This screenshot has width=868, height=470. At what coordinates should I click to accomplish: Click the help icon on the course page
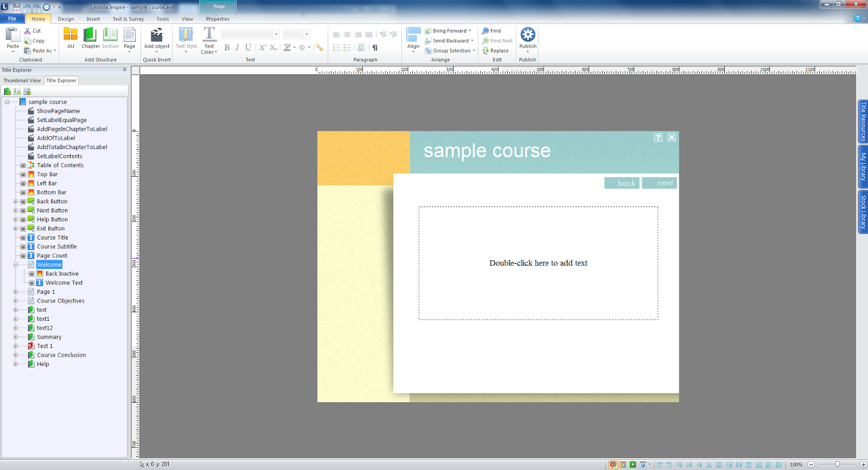[x=658, y=138]
